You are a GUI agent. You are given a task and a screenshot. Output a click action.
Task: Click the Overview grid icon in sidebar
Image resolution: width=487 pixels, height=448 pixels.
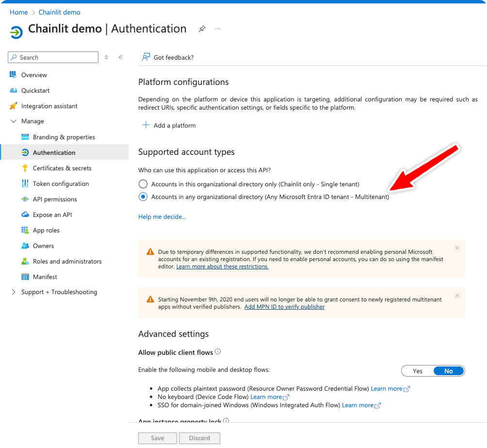pos(13,75)
